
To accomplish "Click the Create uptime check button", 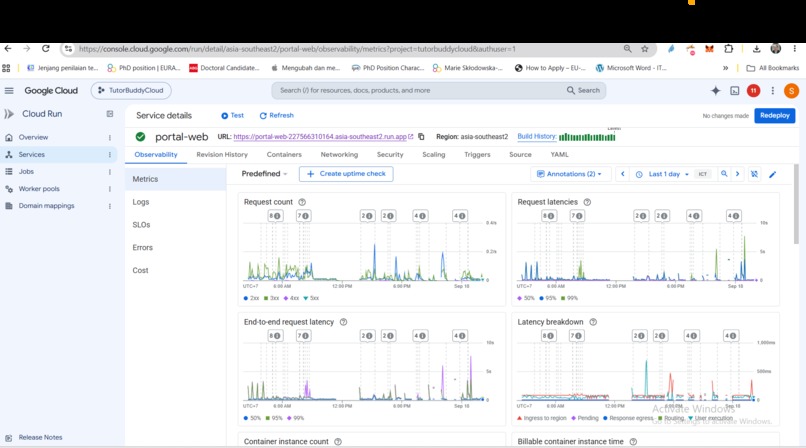I will point(346,174).
